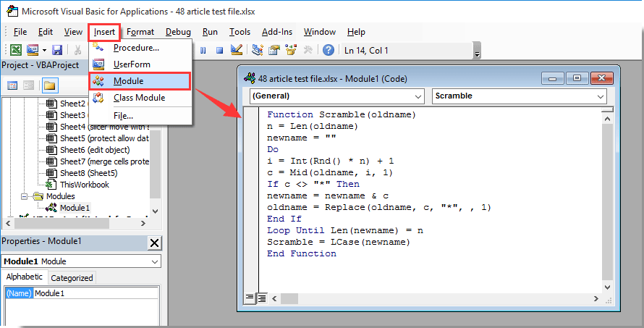Collapse the Modules folder in project tree
644x328 pixels.
pyautogui.click(x=25, y=196)
